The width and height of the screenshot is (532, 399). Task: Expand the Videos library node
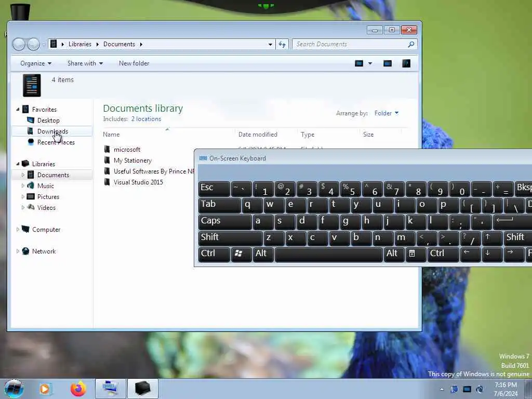point(23,208)
